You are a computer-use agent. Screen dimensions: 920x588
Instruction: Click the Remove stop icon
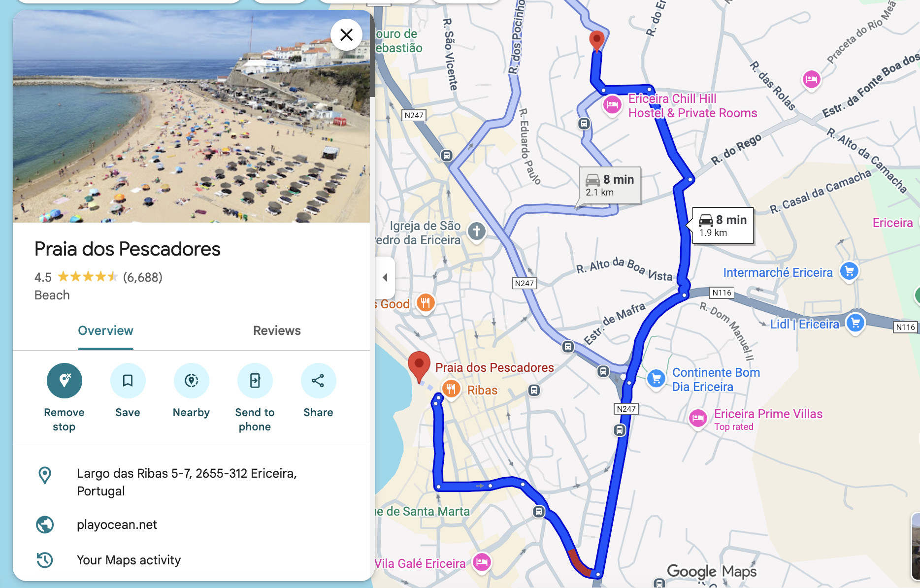click(64, 381)
